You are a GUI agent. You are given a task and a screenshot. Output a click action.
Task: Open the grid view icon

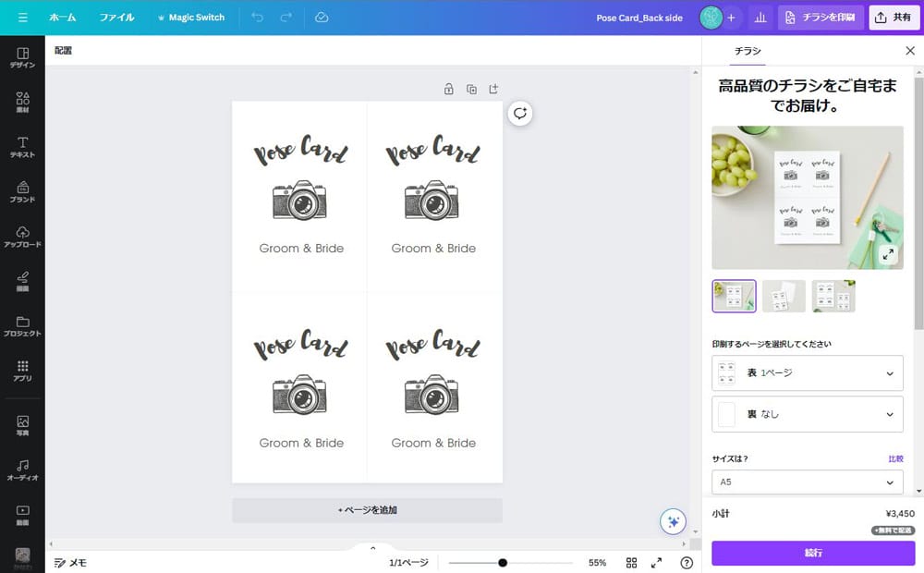pos(632,563)
